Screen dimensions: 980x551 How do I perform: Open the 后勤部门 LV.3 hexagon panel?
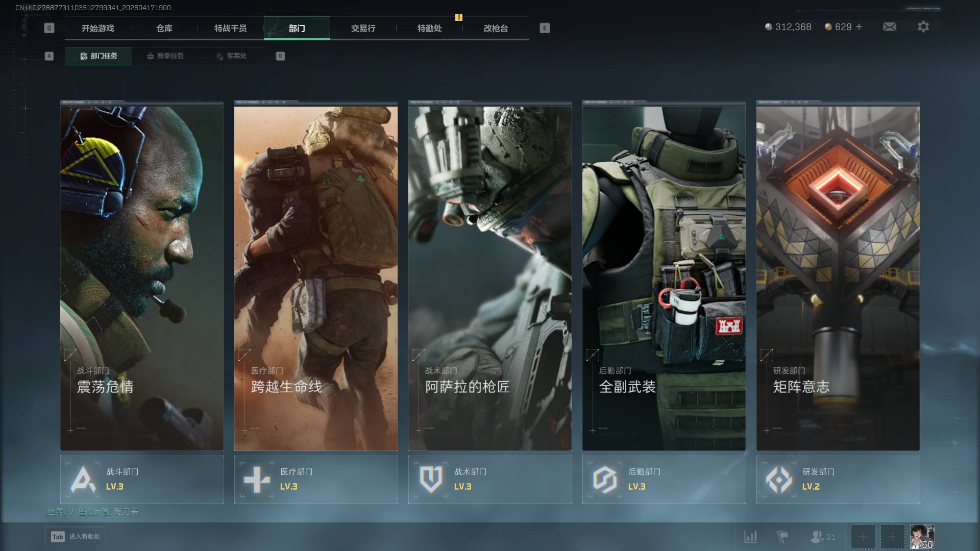pyautogui.click(x=664, y=479)
